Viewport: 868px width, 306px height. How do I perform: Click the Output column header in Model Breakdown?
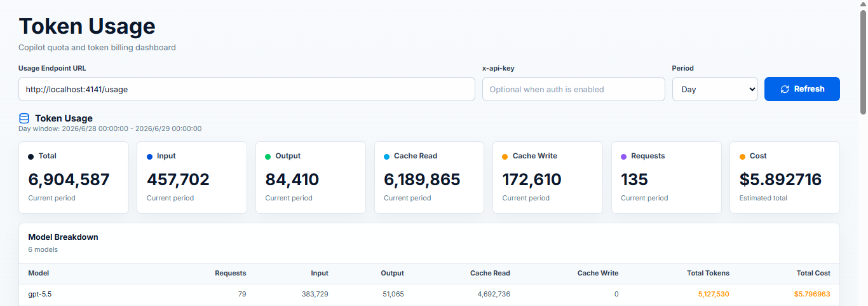tap(392, 273)
